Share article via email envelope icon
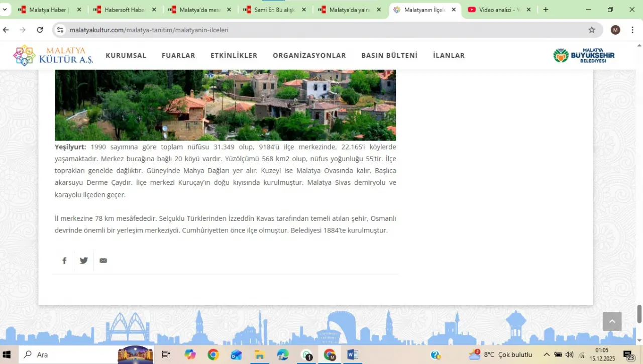This screenshot has height=364, width=643. click(103, 261)
